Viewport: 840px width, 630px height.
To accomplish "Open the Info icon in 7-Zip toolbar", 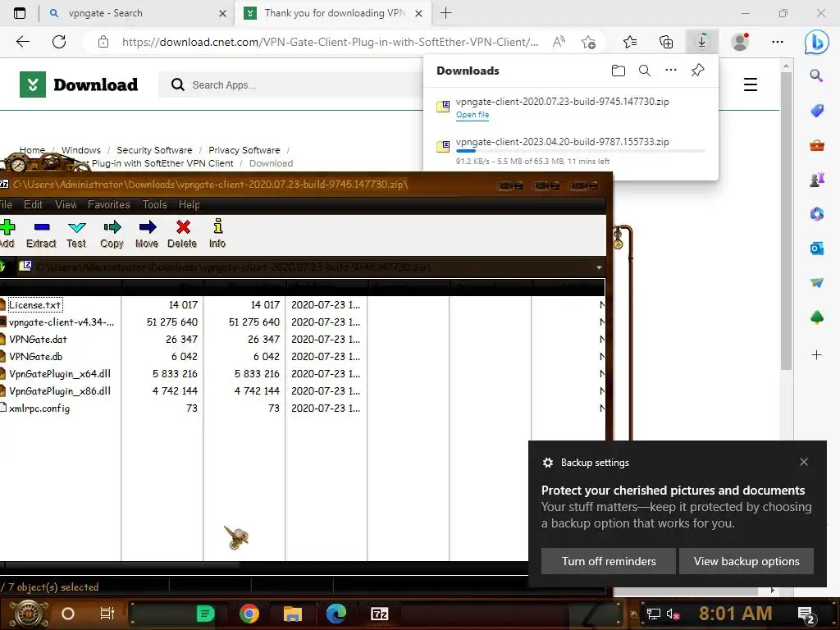I will point(217,226).
